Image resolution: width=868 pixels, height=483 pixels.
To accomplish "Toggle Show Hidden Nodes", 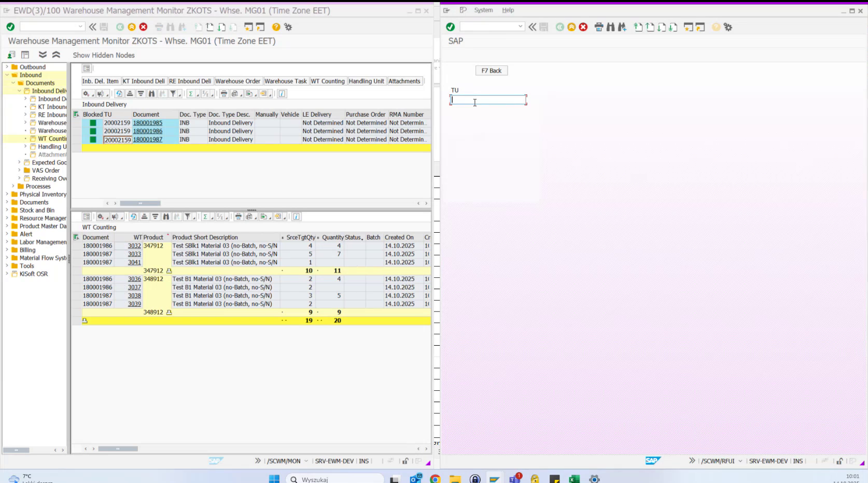I will pos(103,55).
